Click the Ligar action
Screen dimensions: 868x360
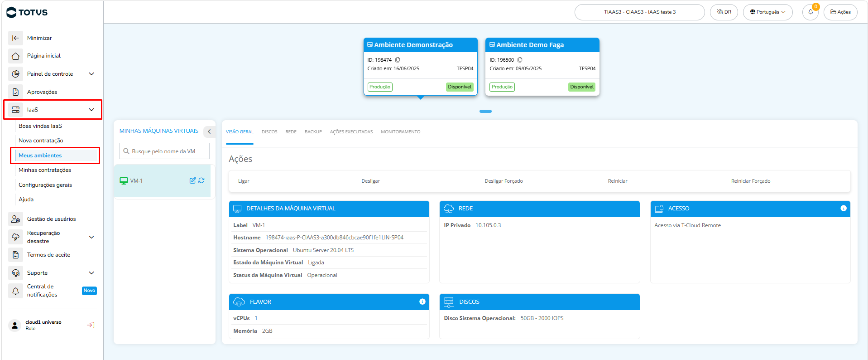(244, 181)
